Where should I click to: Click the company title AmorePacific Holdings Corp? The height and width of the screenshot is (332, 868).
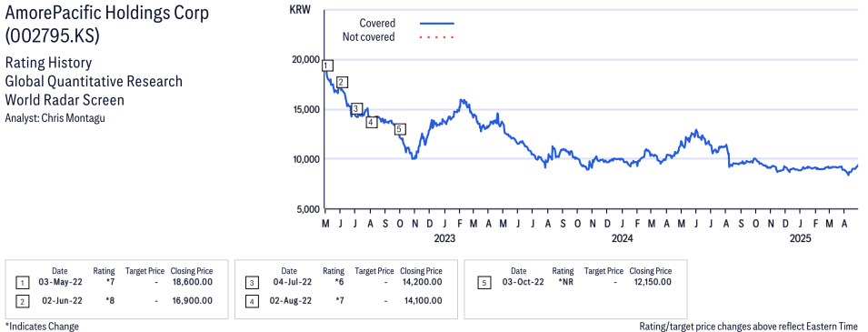(107, 14)
